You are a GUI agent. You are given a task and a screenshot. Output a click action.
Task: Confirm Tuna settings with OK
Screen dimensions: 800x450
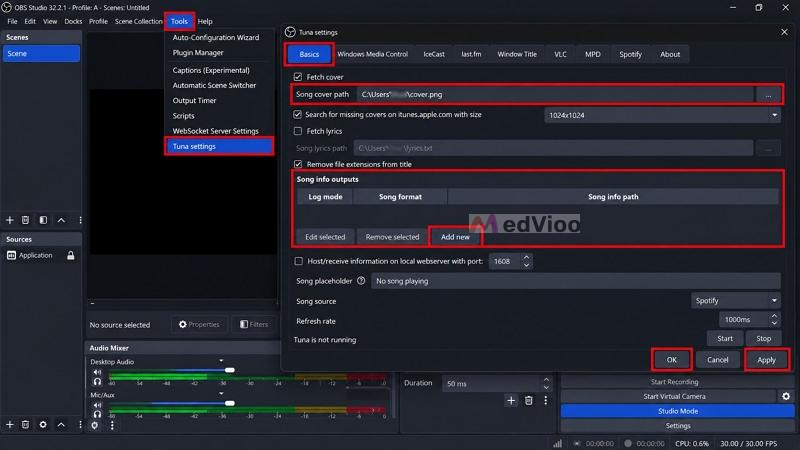tap(671, 360)
